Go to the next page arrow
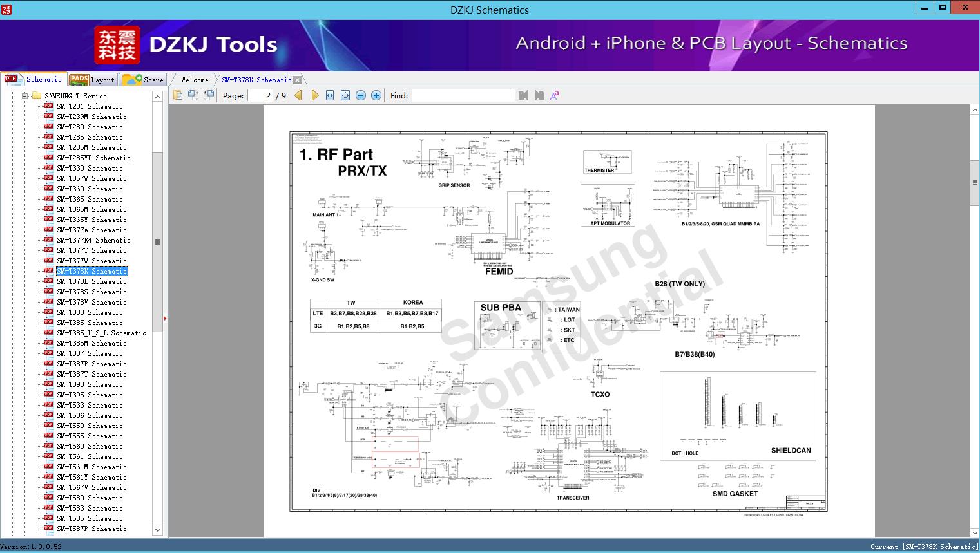 tap(314, 95)
